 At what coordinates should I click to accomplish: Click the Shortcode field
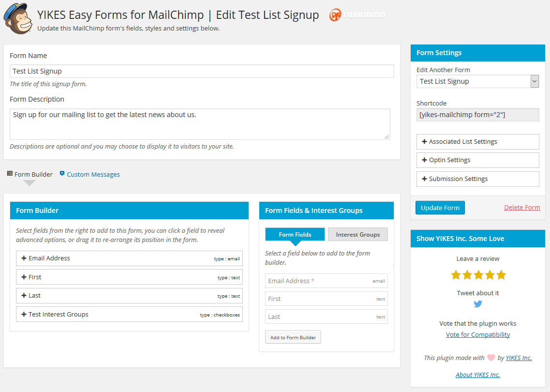tap(477, 115)
